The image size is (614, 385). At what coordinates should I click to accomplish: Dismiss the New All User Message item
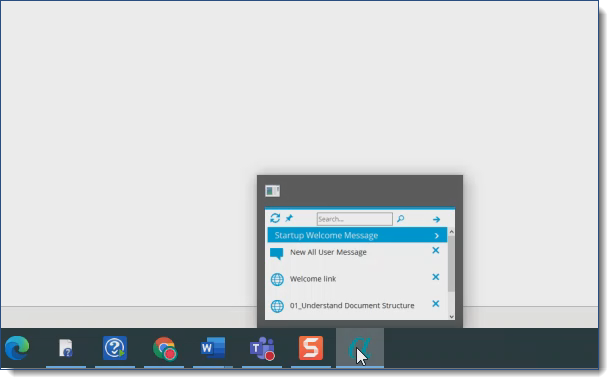point(435,250)
